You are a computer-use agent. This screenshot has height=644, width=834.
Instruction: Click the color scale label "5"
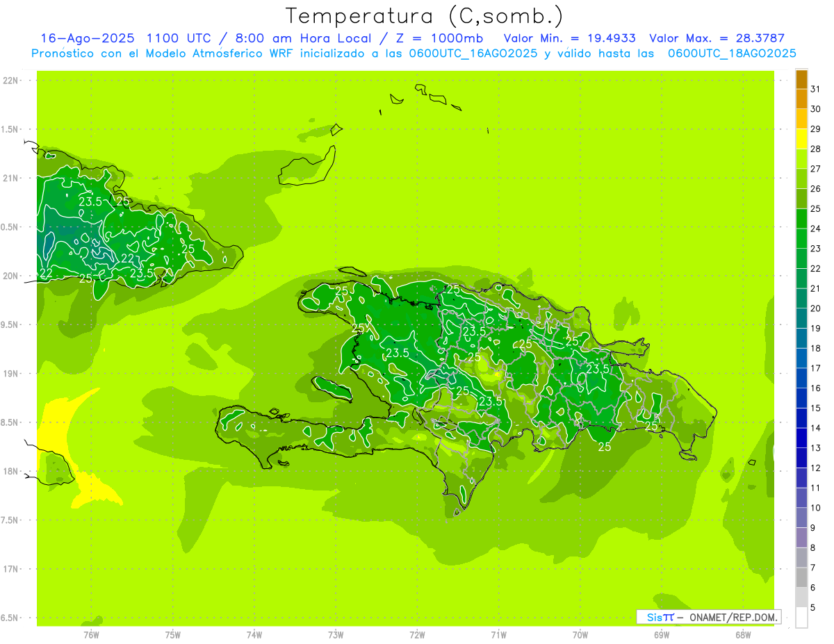[x=813, y=607]
